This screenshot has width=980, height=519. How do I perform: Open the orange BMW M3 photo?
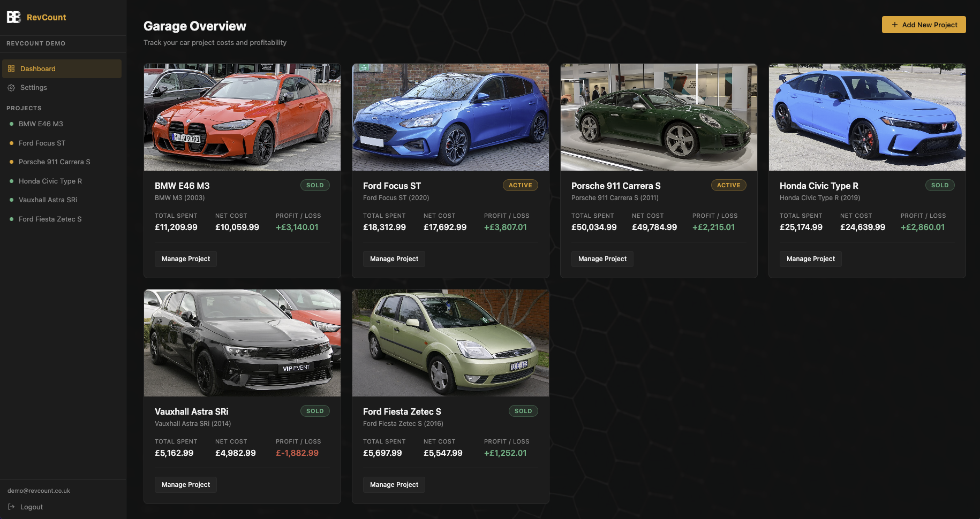242,117
